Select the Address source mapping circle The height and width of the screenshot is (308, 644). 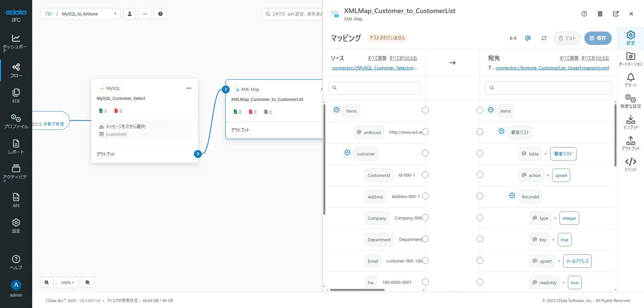coord(425,196)
